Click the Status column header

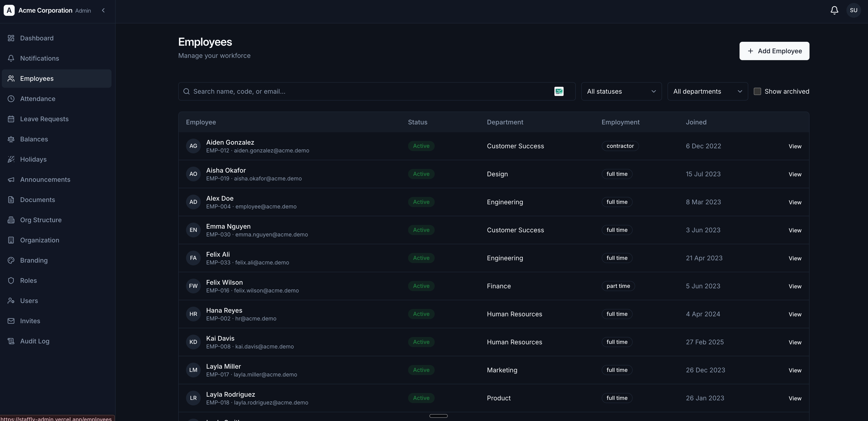point(417,122)
